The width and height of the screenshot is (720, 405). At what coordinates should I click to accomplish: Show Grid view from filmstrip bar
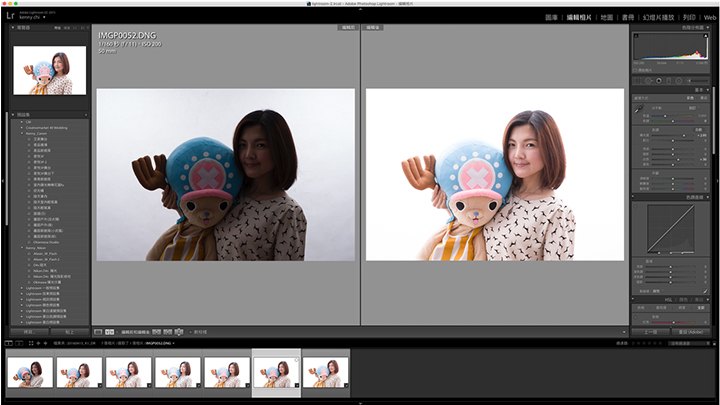(31, 343)
